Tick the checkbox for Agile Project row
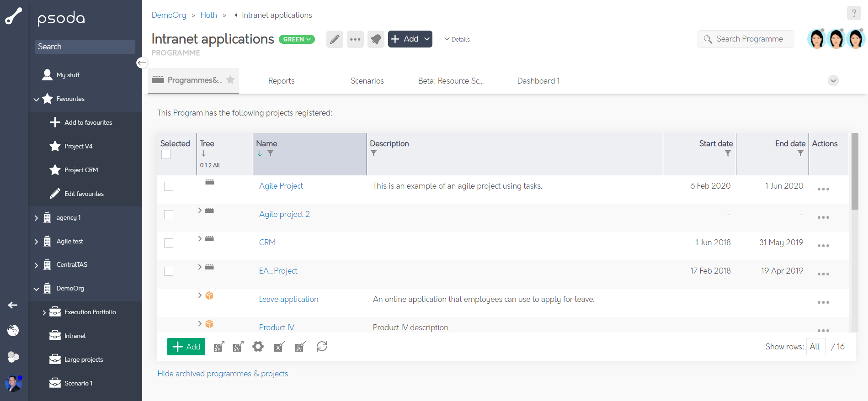This screenshot has height=401, width=868. pyautogui.click(x=169, y=186)
